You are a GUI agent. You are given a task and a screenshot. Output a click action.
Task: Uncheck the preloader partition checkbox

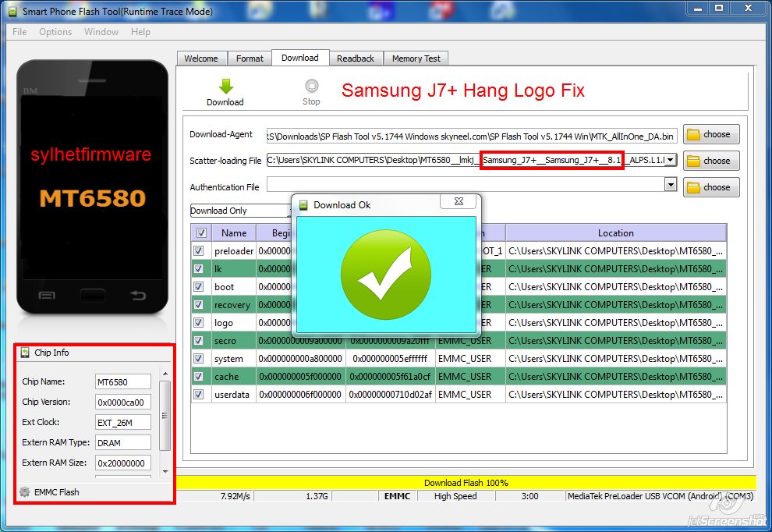click(x=198, y=250)
